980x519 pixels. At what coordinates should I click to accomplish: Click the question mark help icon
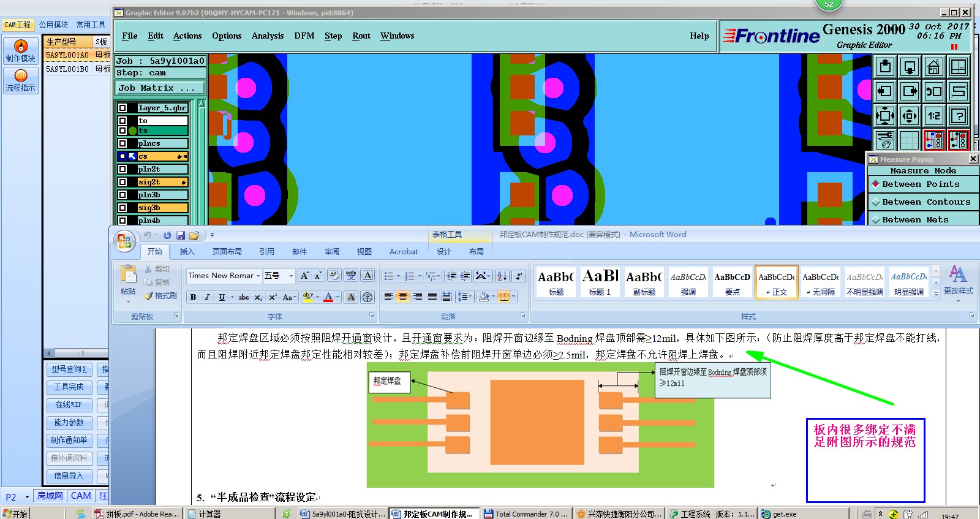point(959,116)
